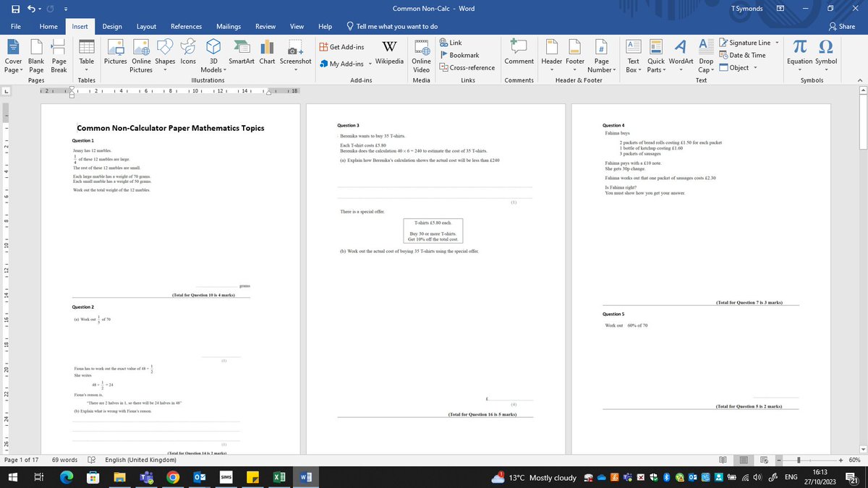This screenshot has height=488, width=868.
Task: Collapse the ribbon with the chevron
Action: 859,80
